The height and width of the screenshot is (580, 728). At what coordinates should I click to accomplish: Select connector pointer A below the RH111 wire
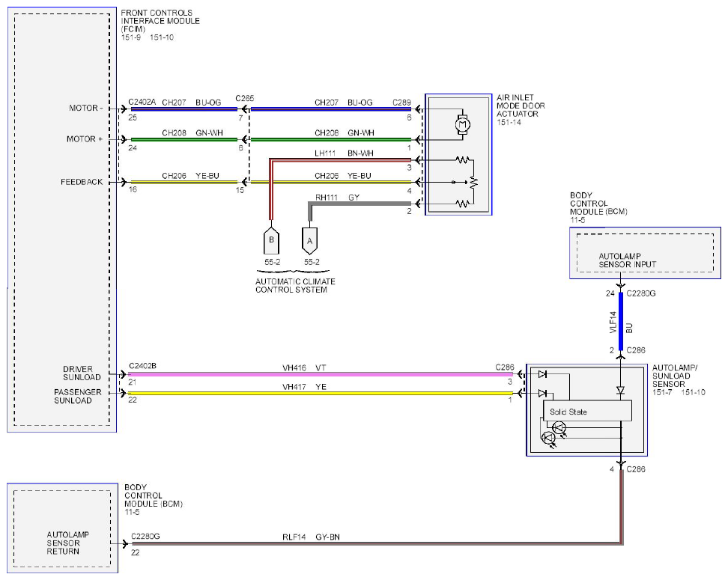coord(309,241)
